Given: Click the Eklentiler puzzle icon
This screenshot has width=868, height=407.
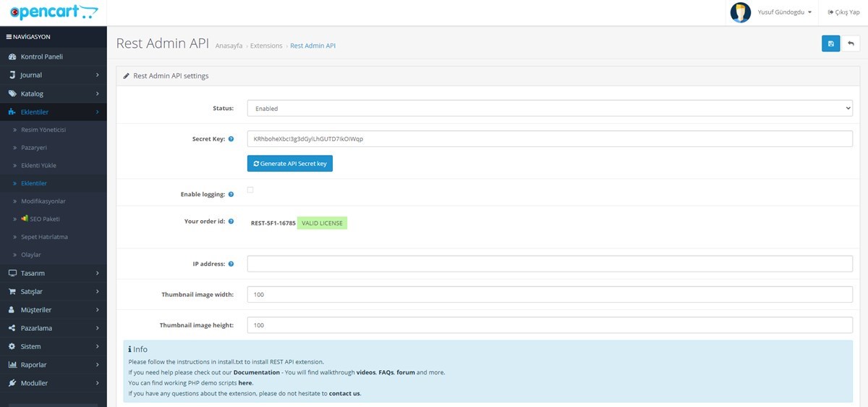Looking at the screenshot, I should tap(12, 112).
